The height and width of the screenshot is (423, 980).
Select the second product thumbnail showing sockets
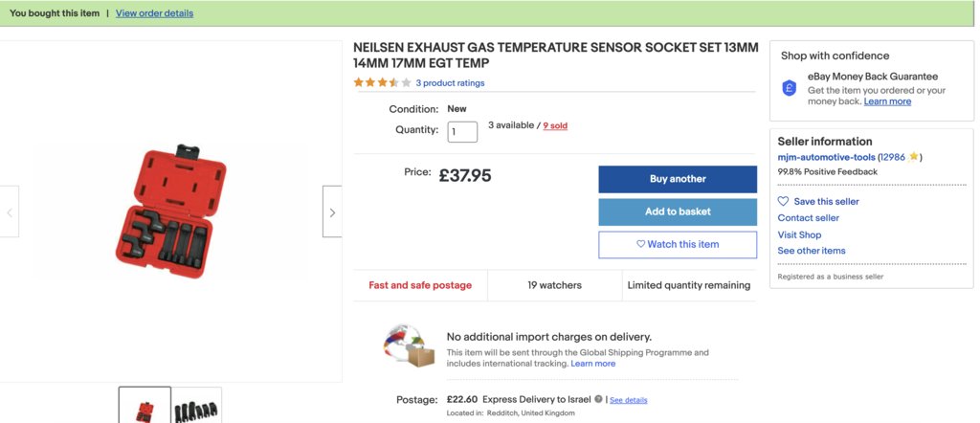(196, 406)
